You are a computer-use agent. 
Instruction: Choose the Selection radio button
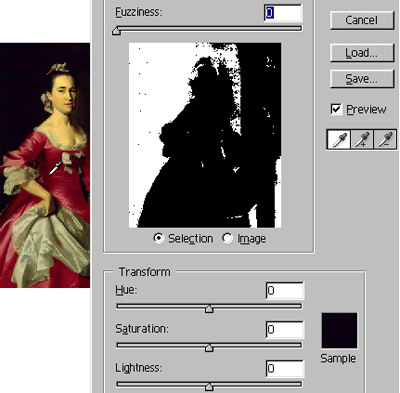pyautogui.click(x=159, y=238)
